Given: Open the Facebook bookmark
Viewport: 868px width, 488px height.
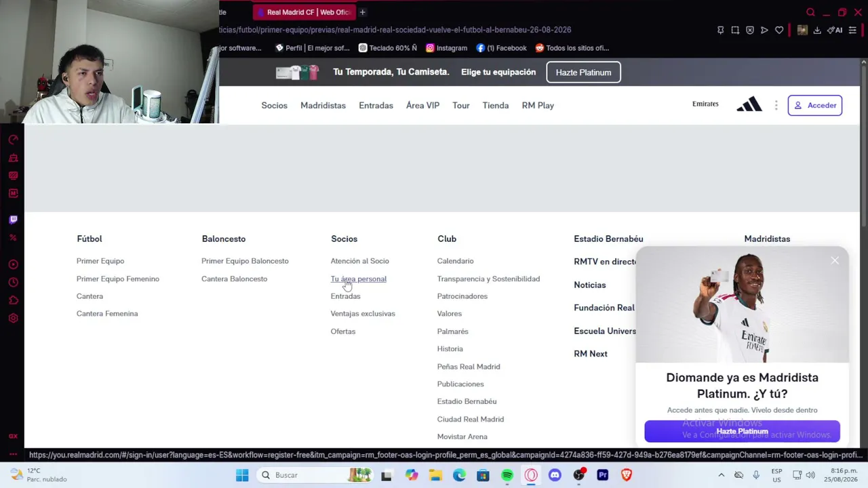Looking at the screenshot, I should click(501, 48).
